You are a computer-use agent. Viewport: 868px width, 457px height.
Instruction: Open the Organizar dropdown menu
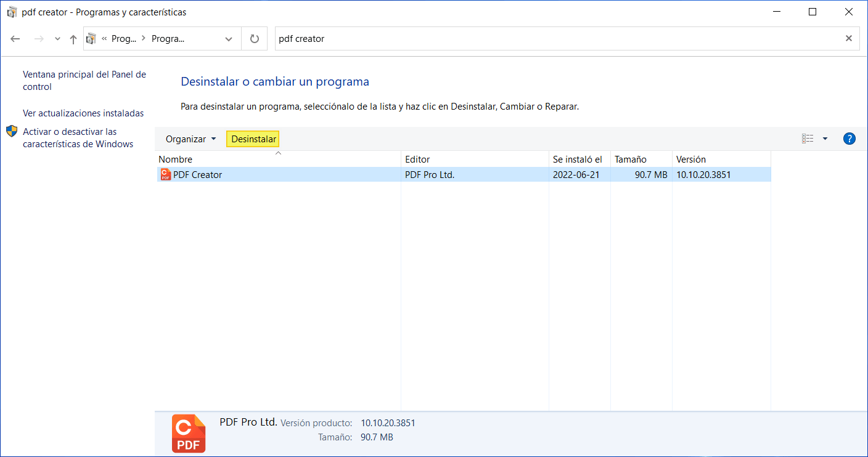tap(190, 139)
